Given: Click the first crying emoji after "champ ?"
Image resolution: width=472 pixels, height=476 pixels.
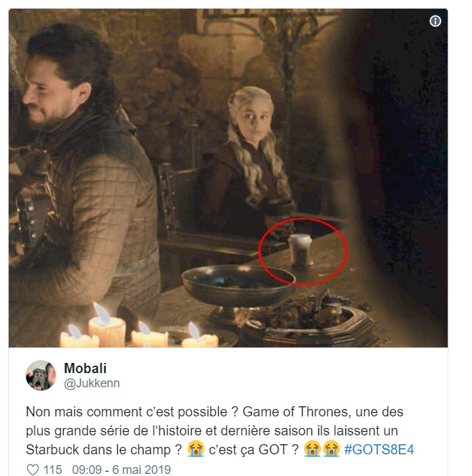Looking at the screenshot, I should pyautogui.click(x=196, y=449).
